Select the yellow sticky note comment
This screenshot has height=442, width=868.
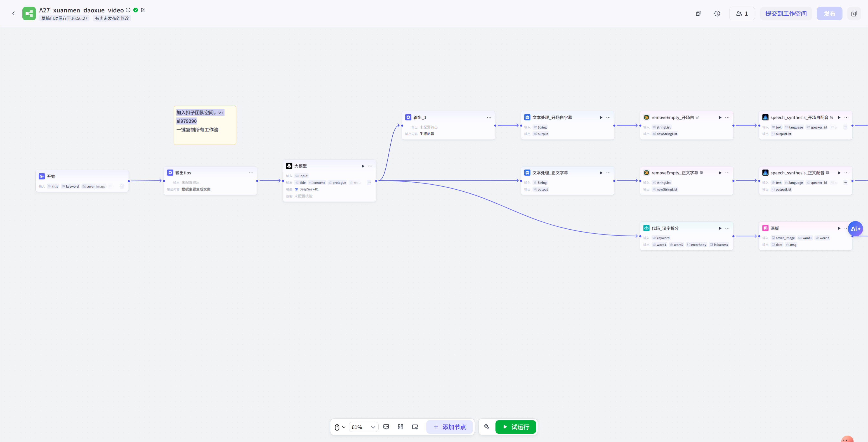[x=205, y=136]
